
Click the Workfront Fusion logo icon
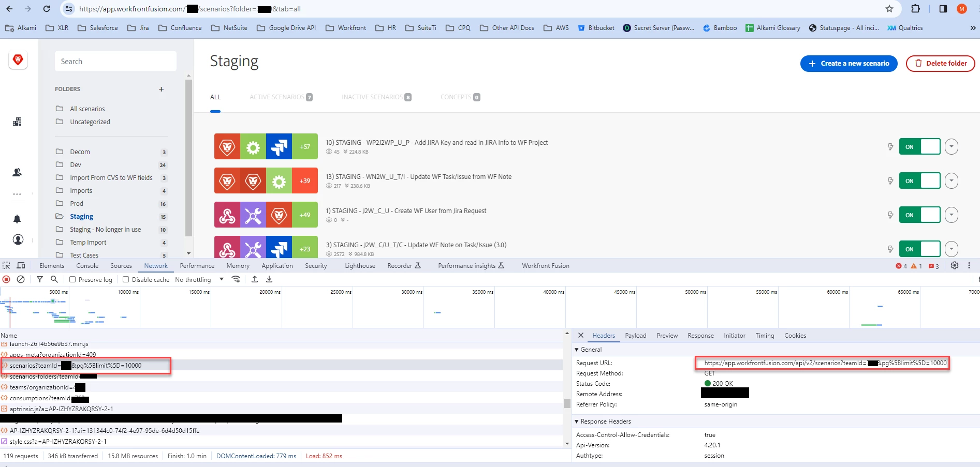tap(18, 60)
